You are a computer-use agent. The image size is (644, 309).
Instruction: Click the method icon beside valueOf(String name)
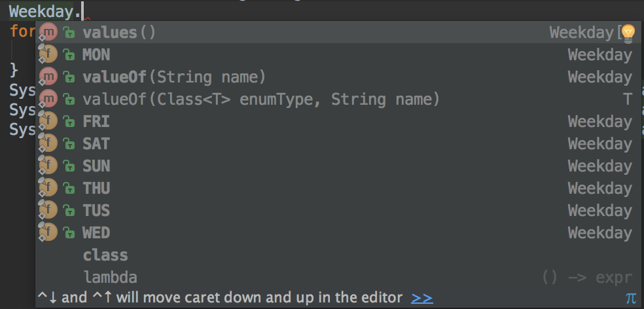(48, 77)
